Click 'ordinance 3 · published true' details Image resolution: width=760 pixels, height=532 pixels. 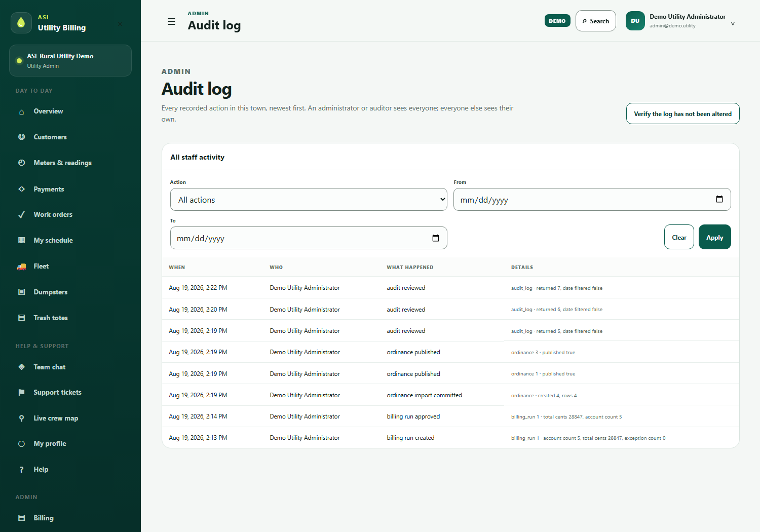[543, 353]
